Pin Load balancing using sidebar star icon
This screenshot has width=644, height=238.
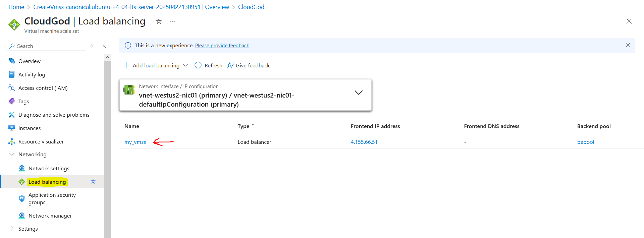click(x=93, y=181)
